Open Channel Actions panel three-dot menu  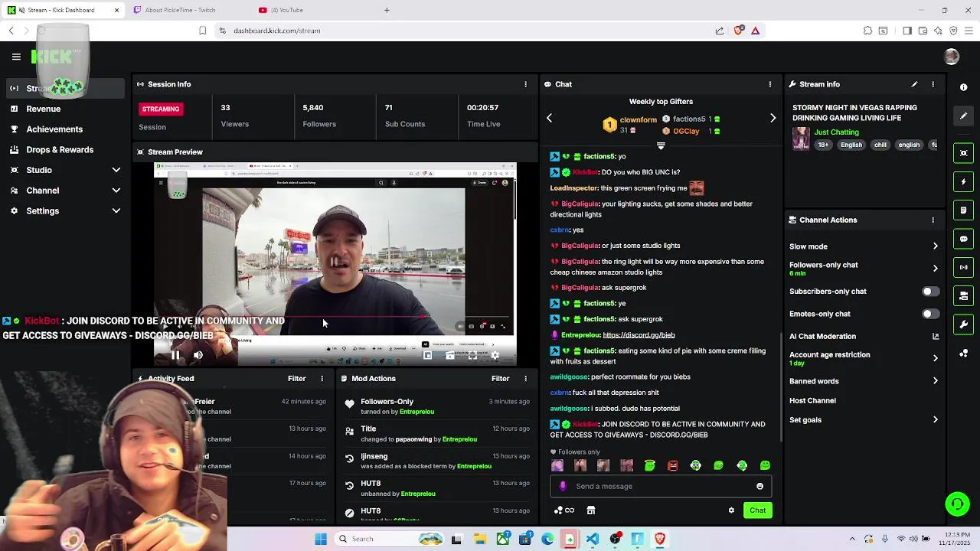[933, 220]
